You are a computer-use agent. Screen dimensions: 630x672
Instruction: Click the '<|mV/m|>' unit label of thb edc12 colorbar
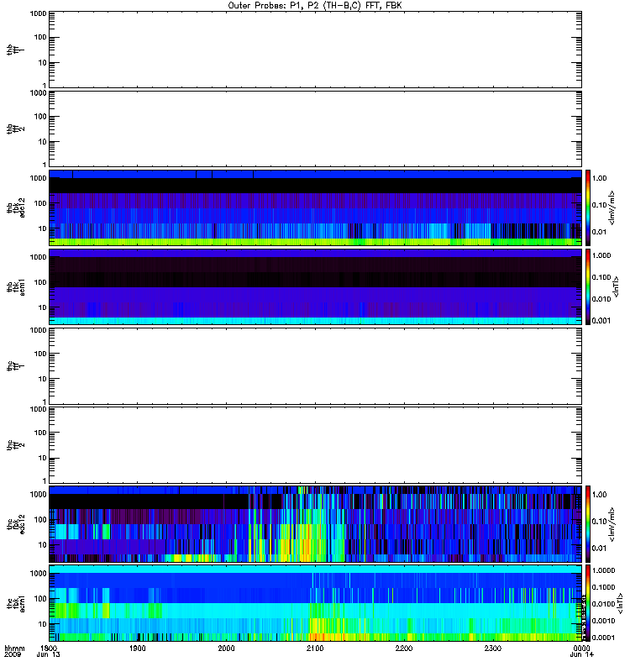pyautogui.click(x=612, y=207)
